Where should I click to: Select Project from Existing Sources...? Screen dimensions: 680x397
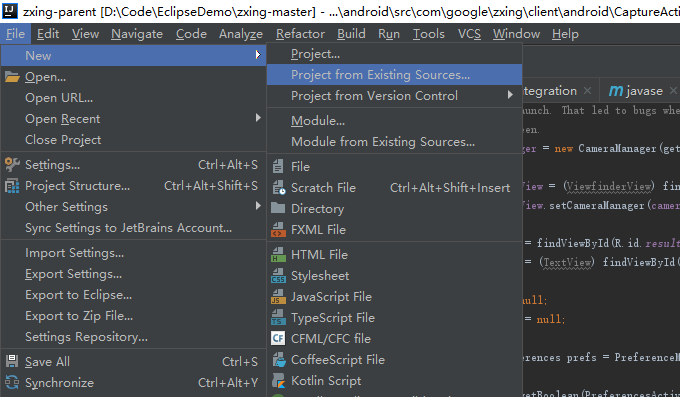coord(395,75)
